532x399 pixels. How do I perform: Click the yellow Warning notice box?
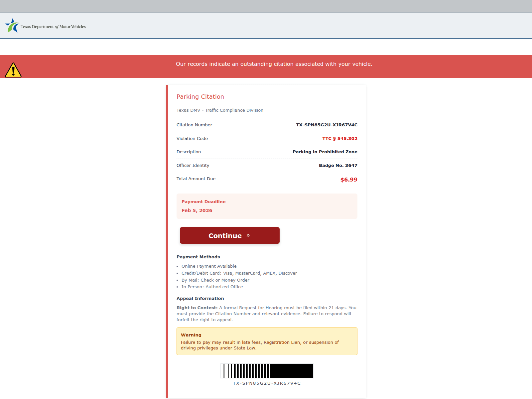(x=267, y=341)
